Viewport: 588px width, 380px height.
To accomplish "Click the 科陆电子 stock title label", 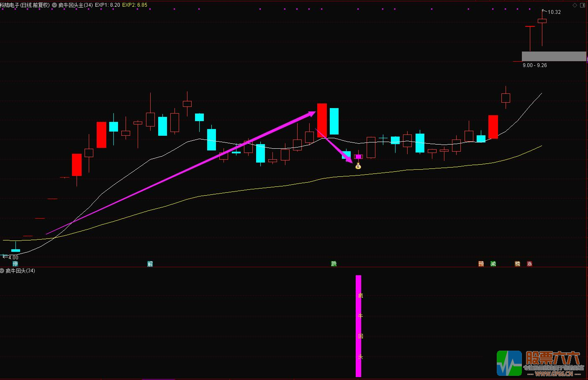I will tap(25, 5).
